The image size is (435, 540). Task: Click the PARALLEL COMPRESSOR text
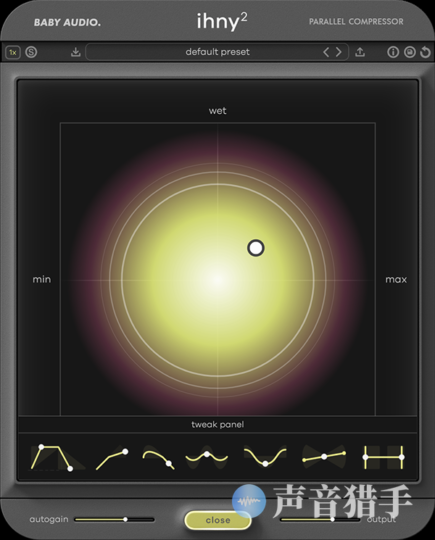tap(356, 22)
